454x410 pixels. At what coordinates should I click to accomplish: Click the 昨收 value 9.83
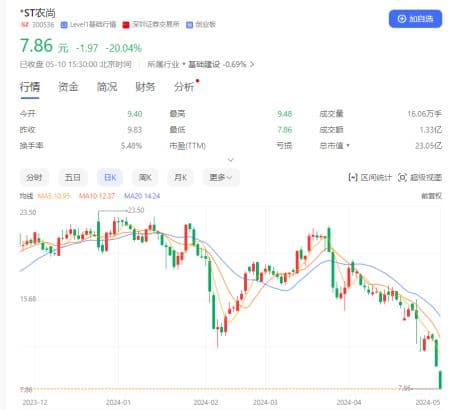coord(135,130)
